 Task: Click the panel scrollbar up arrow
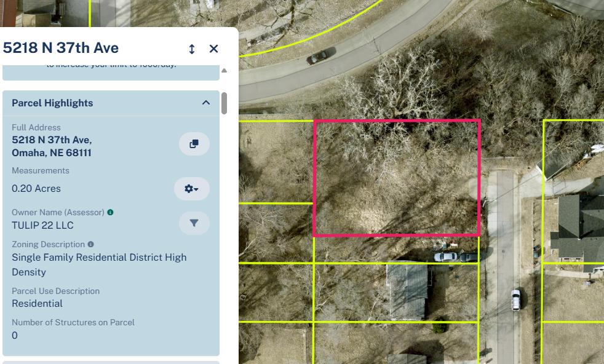tap(224, 71)
